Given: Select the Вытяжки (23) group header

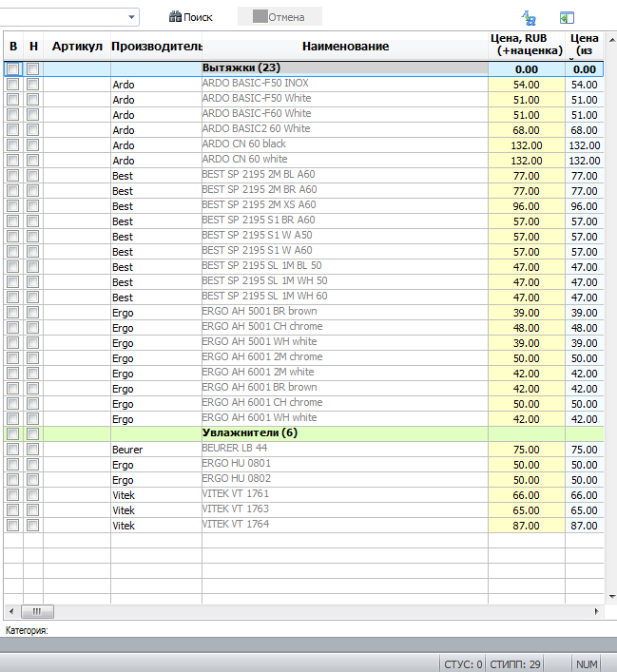Looking at the screenshot, I should [241, 67].
